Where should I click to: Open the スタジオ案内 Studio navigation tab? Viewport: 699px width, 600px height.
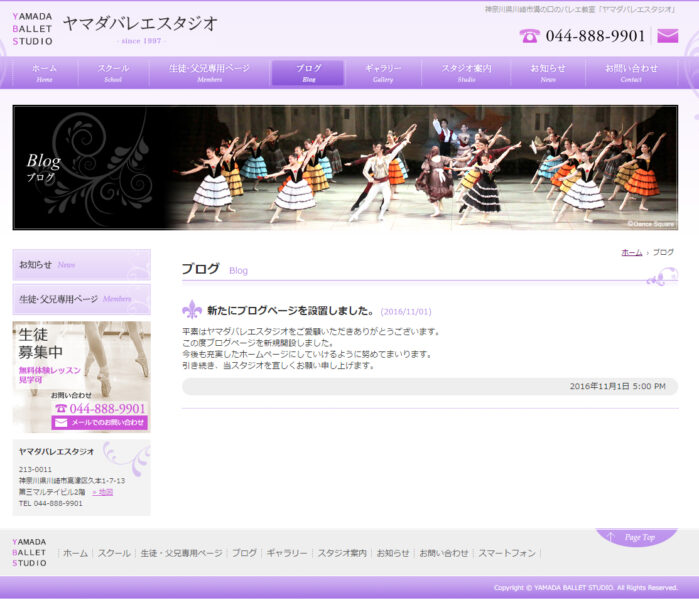point(466,73)
